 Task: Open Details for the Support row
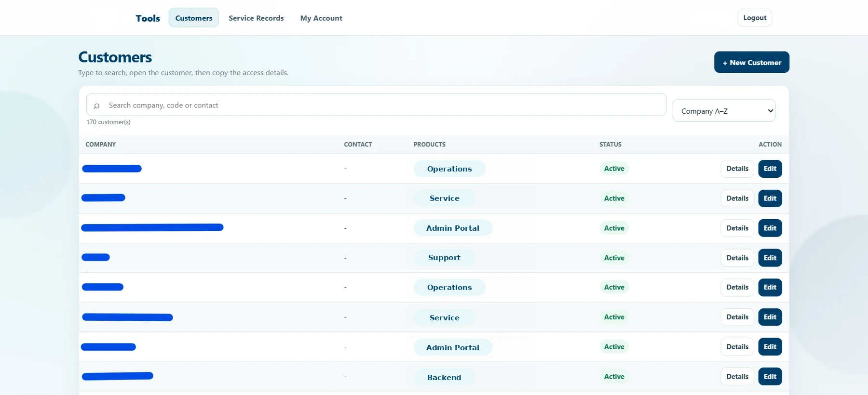[x=737, y=258]
